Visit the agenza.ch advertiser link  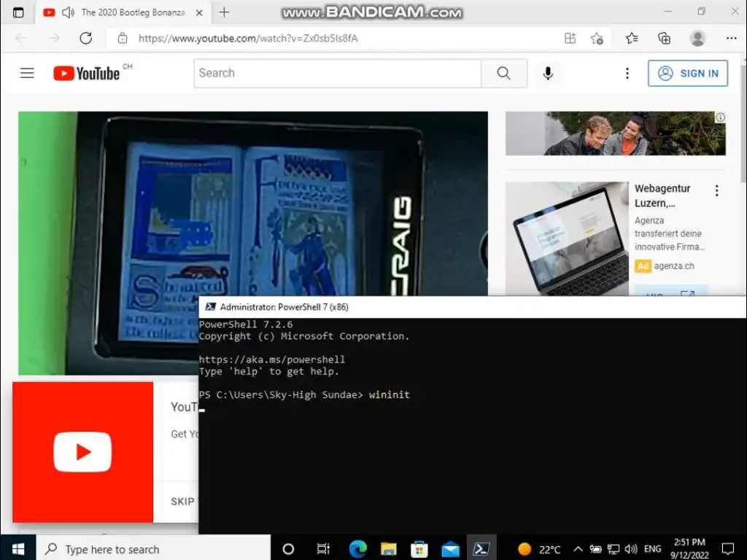coord(673,265)
